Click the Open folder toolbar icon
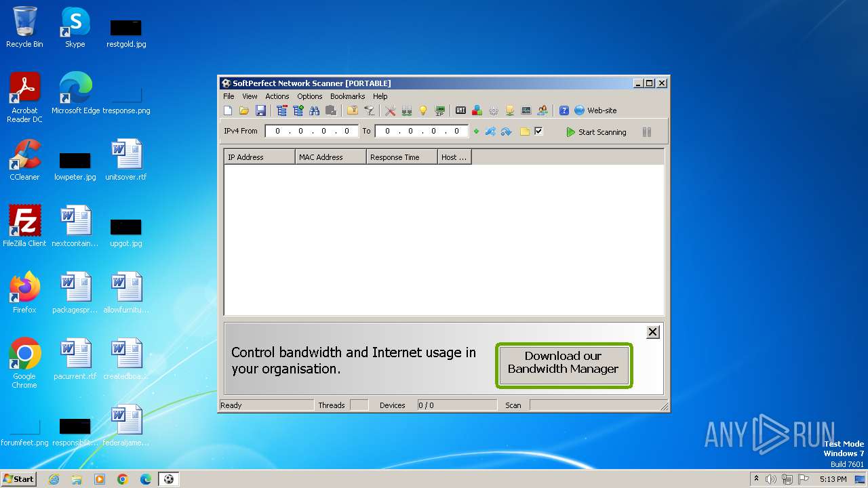Image resolution: width=868 pixels, height=488 pixels. pyautogui.click(x=244, y=110)
